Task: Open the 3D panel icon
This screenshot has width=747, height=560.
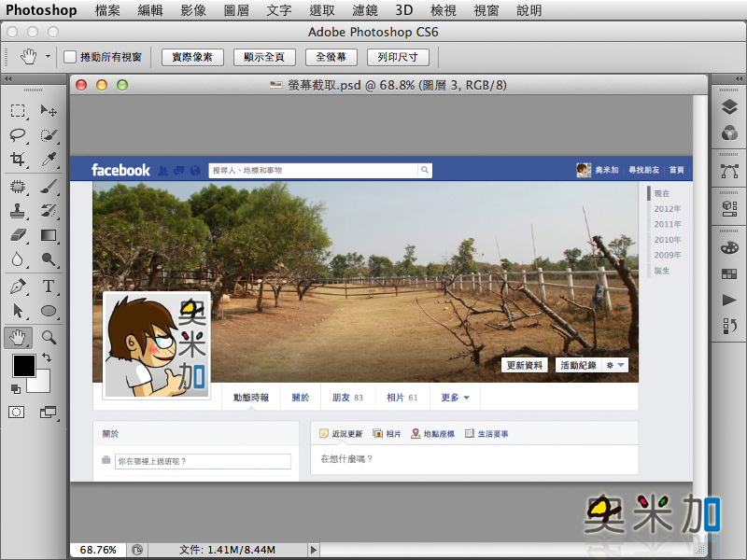Action: pos(729,208)
